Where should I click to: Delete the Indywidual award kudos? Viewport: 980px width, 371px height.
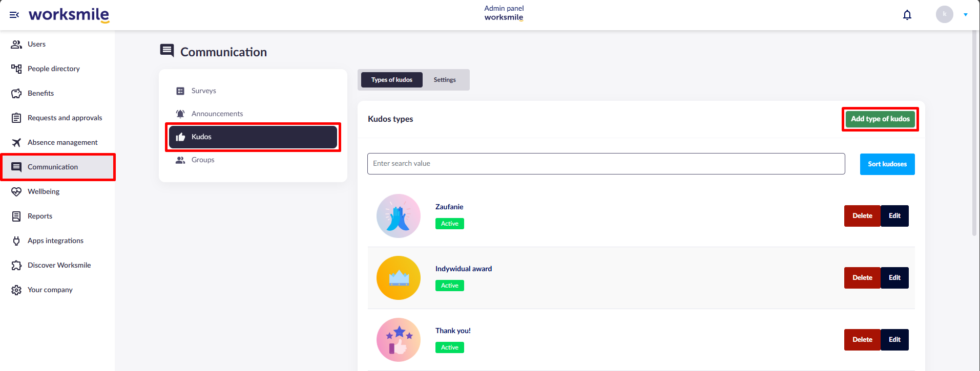click(862, 278)
